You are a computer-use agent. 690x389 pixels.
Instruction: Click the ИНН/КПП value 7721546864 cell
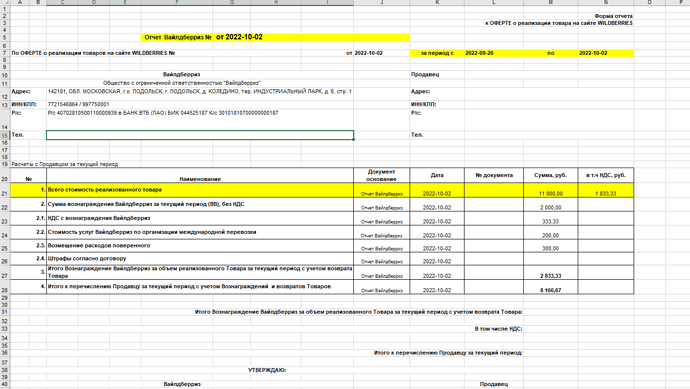pos(200,105)
